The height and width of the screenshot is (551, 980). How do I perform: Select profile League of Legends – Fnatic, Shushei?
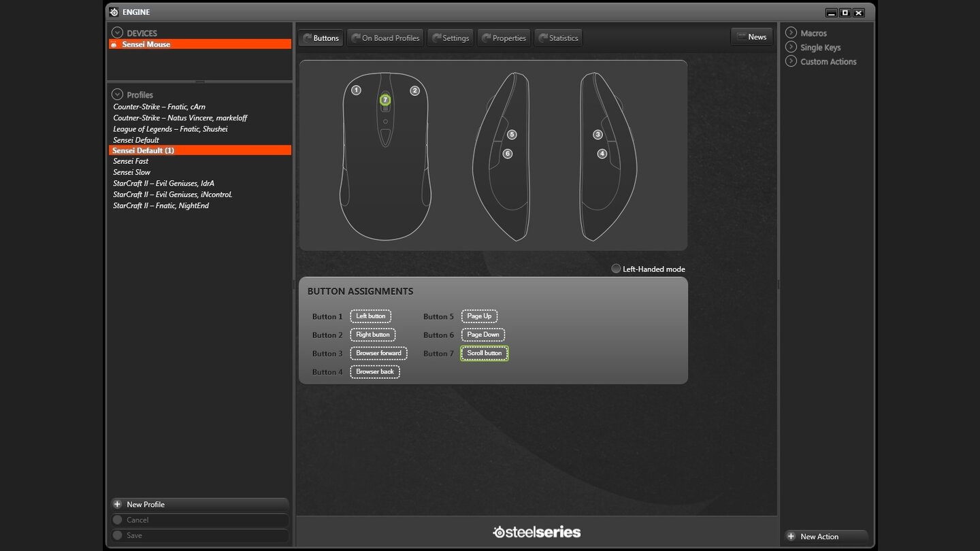[x=170, y=129]
